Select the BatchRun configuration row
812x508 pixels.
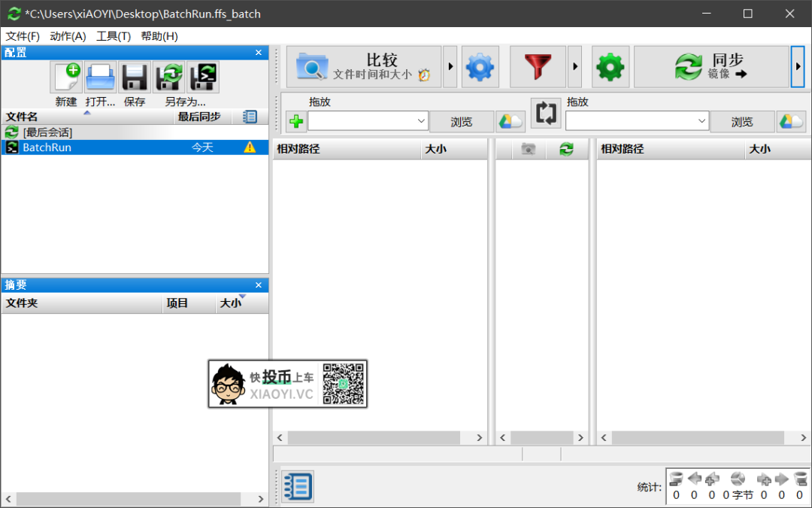click(135, 148)
